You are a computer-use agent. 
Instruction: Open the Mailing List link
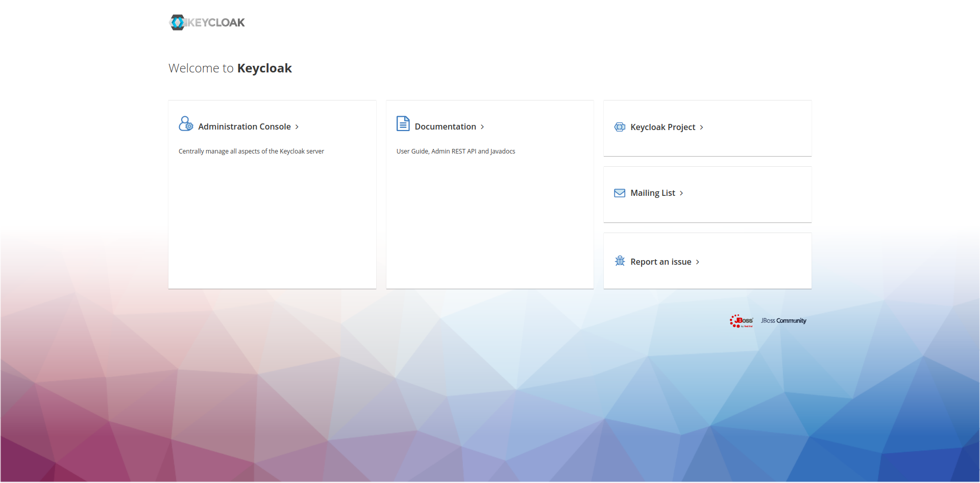(x=653, y=193)
